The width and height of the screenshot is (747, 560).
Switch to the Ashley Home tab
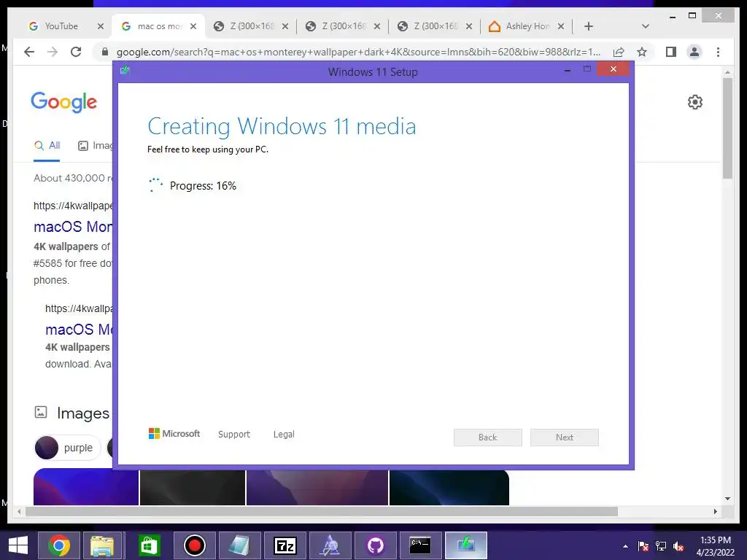[527, 26]
